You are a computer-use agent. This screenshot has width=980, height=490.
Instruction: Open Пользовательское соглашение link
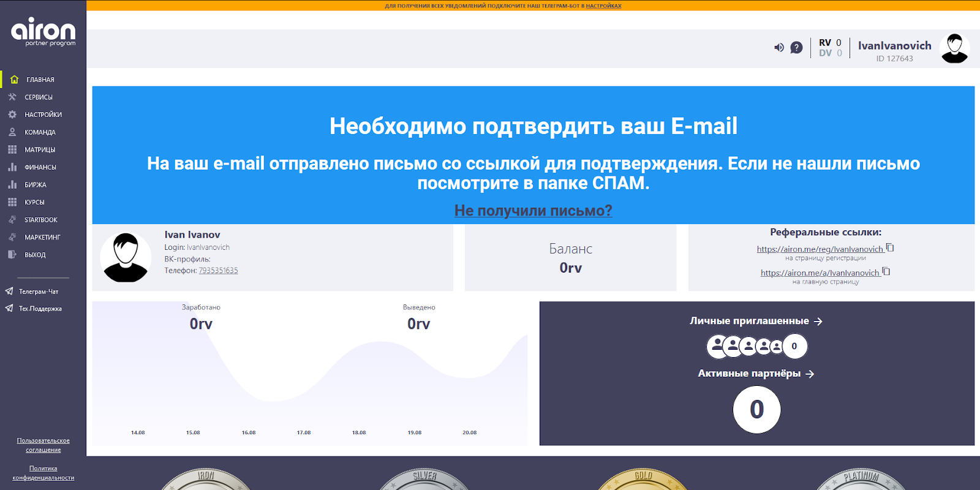[43, 445]
